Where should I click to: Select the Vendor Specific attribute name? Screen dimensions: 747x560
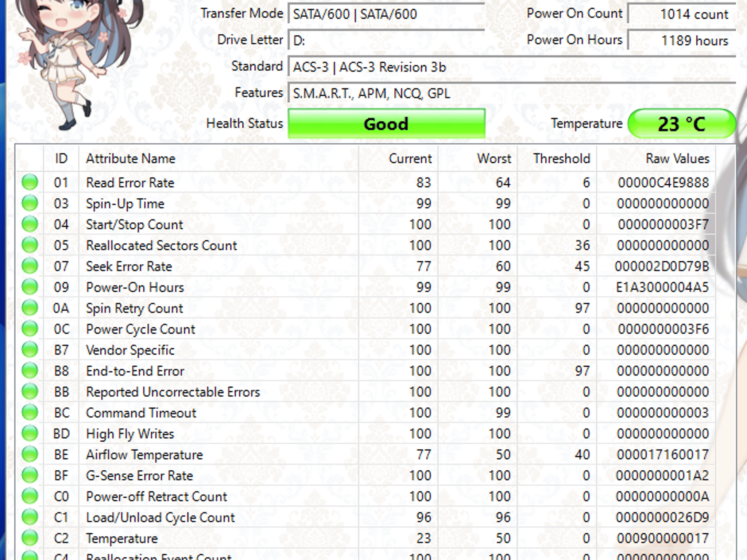point(130,350)
